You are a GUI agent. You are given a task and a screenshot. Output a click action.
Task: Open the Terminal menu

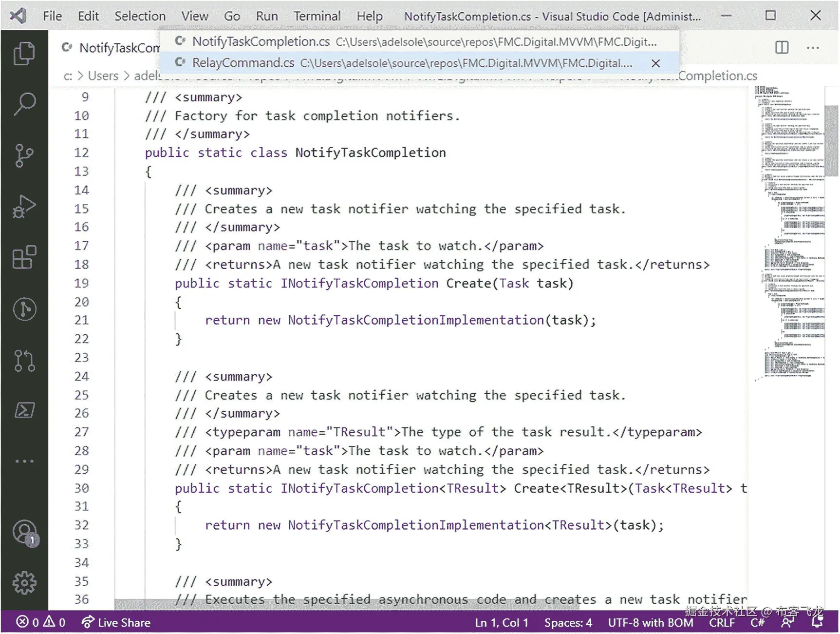point(317,16)
